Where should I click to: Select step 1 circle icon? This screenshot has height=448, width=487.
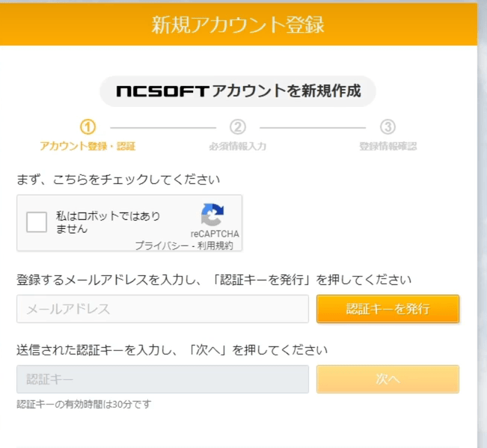[88, 127]
